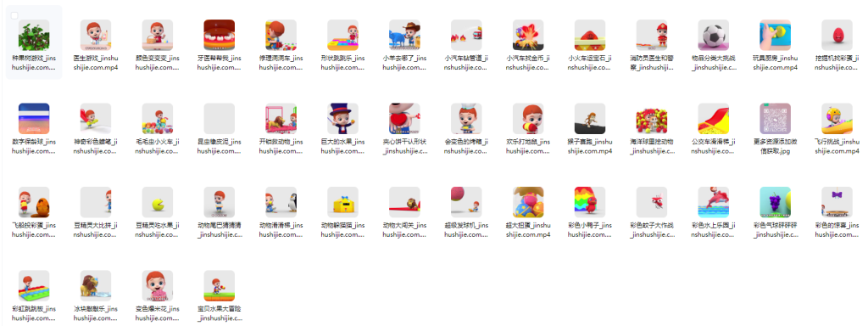
Task: Open the yellow Pac-Man bean thumbnail
Action: [x=157, y=202]
